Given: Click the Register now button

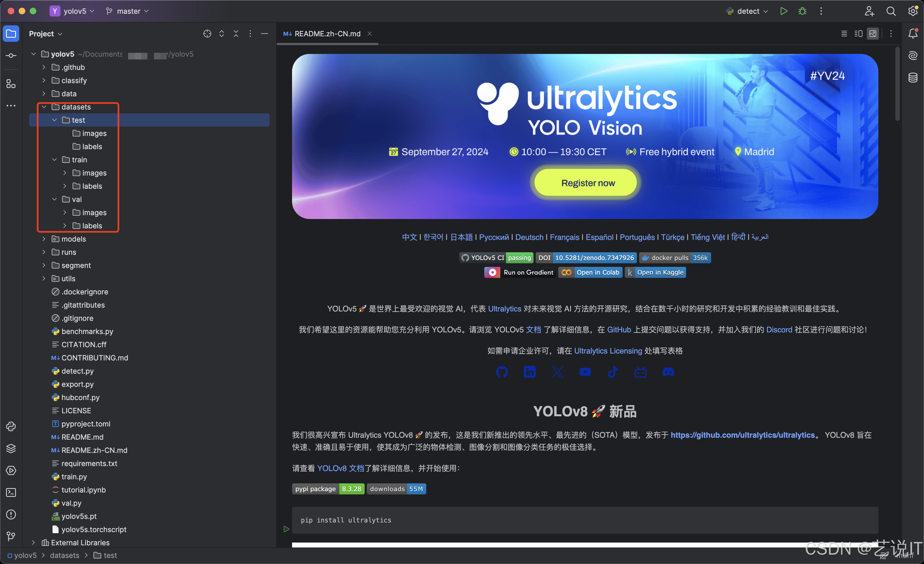Looking at the screenshot, I should (x=588, y=183).
